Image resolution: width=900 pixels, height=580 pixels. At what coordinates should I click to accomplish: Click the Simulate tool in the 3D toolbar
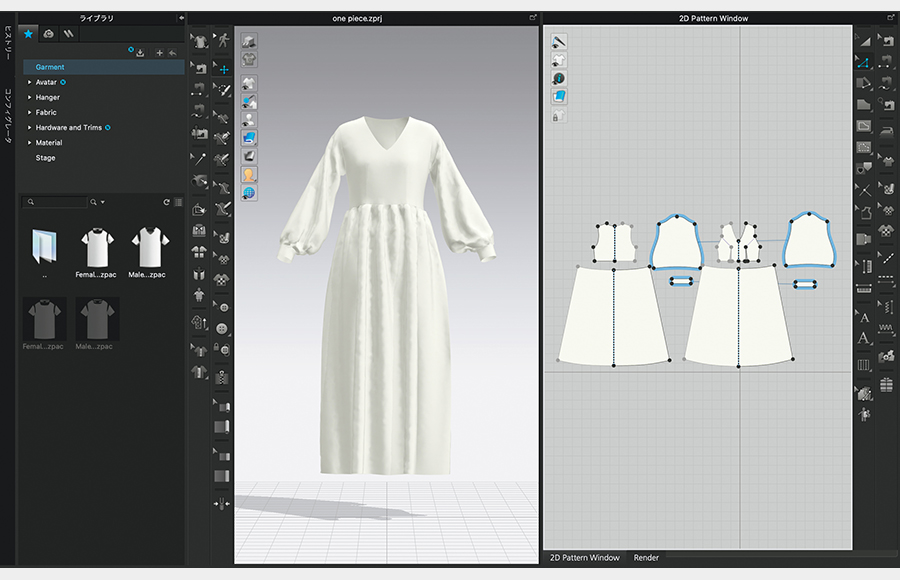201,42
